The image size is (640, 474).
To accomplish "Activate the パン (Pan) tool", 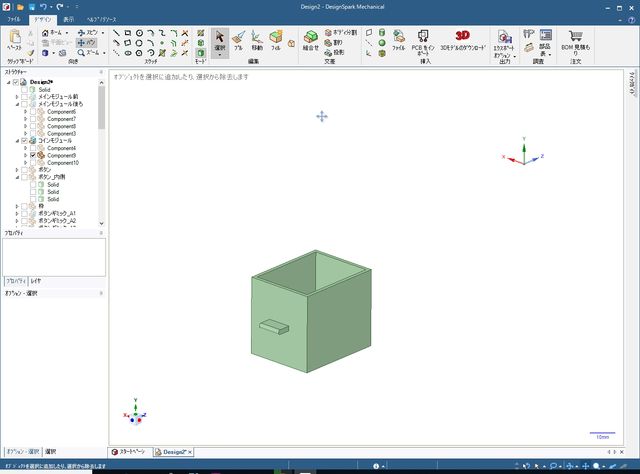I will click(86, 42).
